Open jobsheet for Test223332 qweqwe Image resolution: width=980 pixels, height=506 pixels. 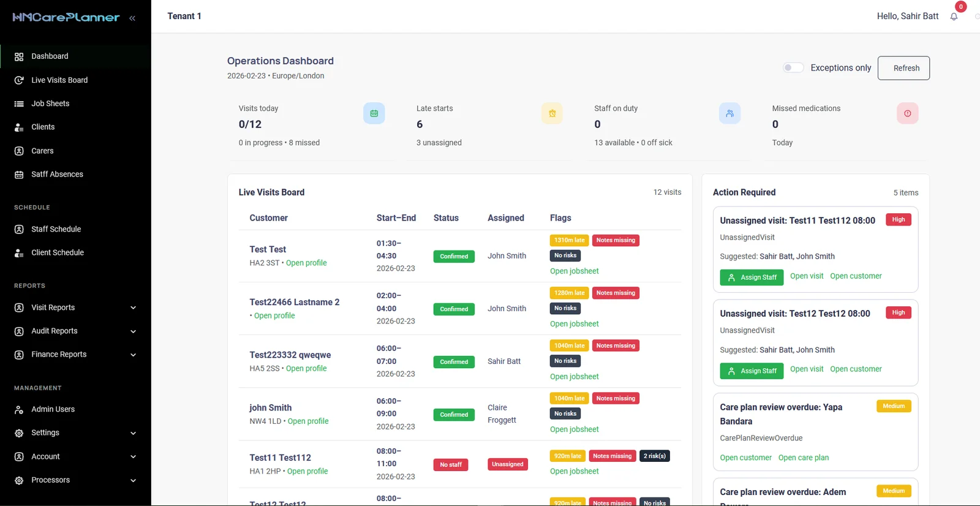[574, 377]
